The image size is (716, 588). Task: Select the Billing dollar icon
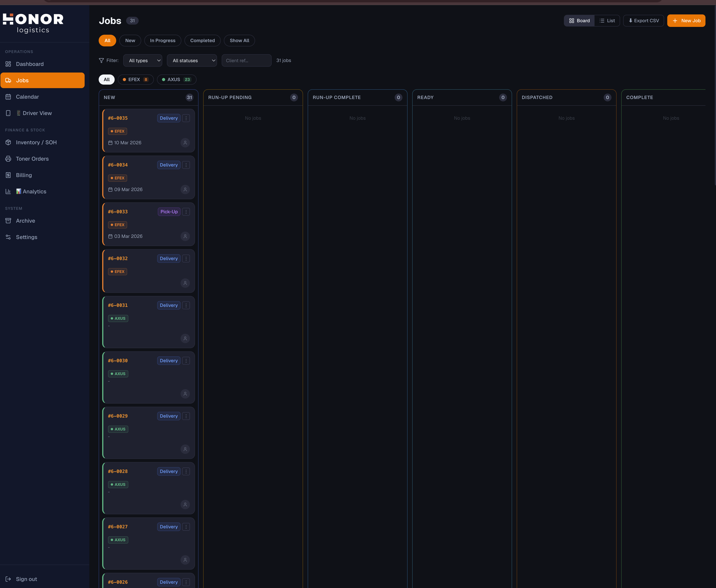8,175
